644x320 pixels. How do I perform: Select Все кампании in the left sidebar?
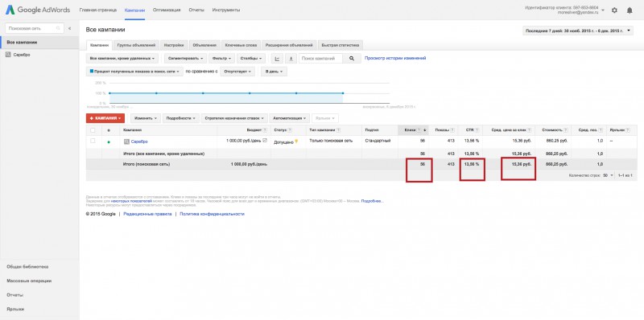point(39,43)
